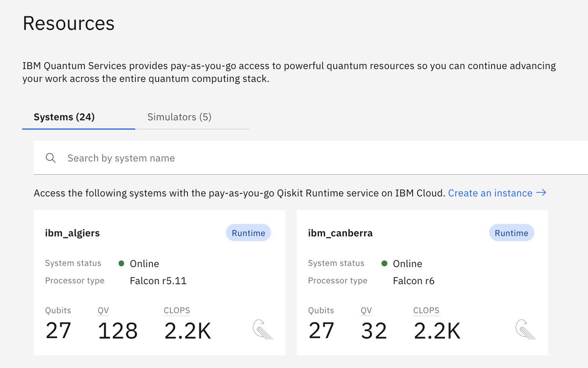Switch to the Systems (24) tab

pos(78,117)
